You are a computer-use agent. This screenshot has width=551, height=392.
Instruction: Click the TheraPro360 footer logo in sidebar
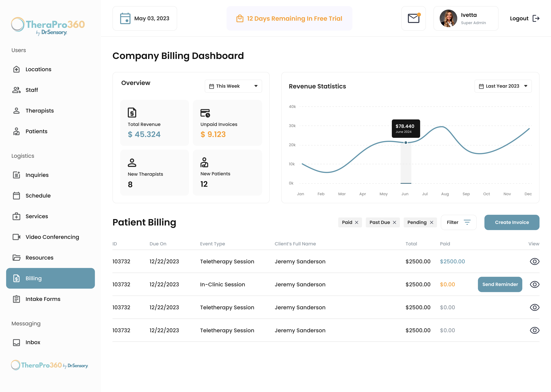49,365
